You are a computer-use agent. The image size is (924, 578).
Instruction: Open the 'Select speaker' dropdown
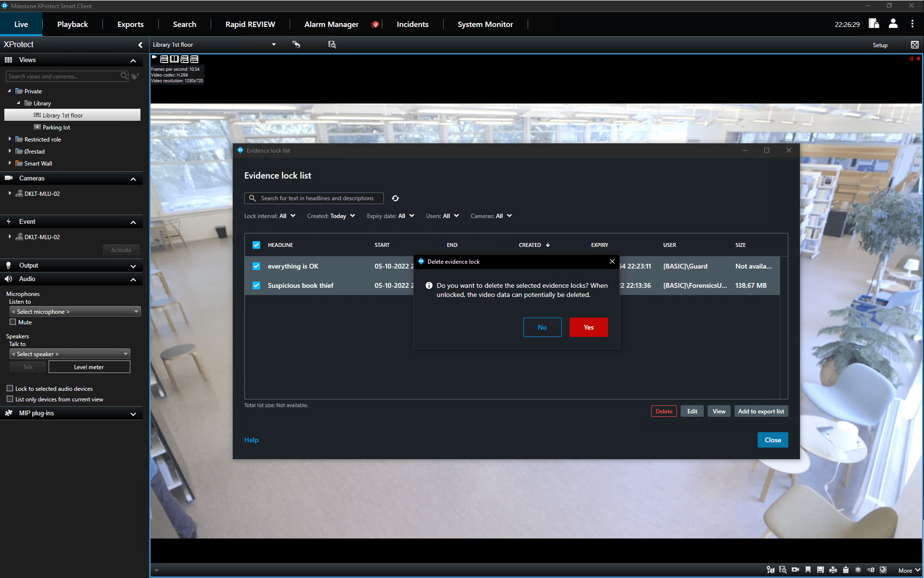tap(70, 354)
